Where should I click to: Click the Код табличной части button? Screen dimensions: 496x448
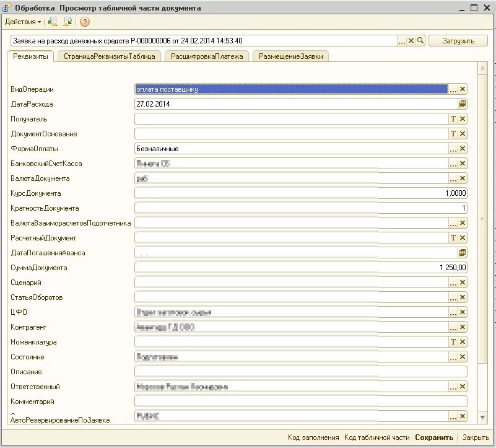[376, 437]
